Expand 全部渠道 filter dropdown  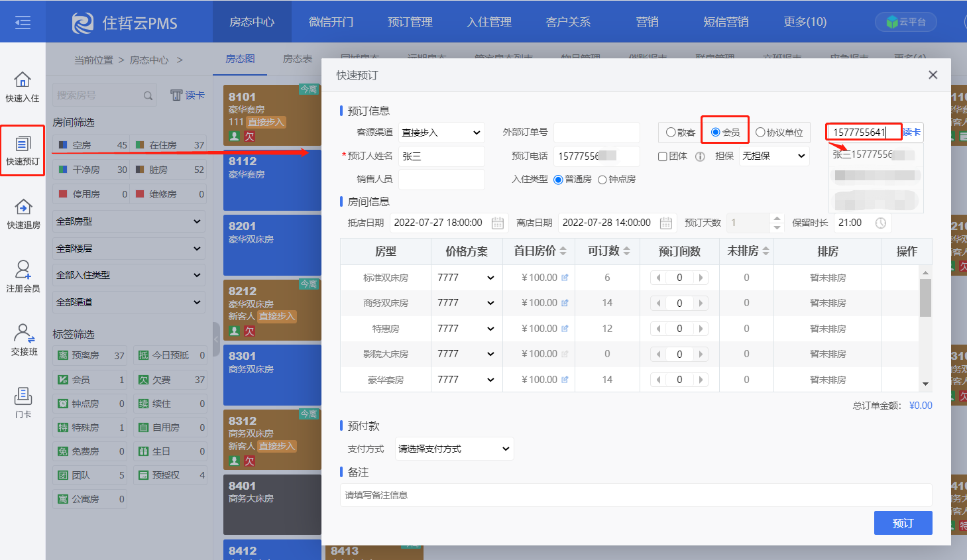click(129, 302)
